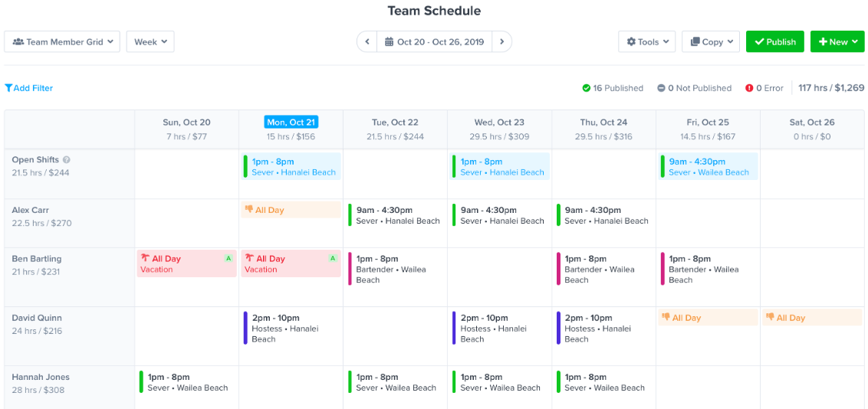The image size is (868, 409).
Task: Click approved badge on Ben's Monday vacation
Action: (x=333, y=259)
